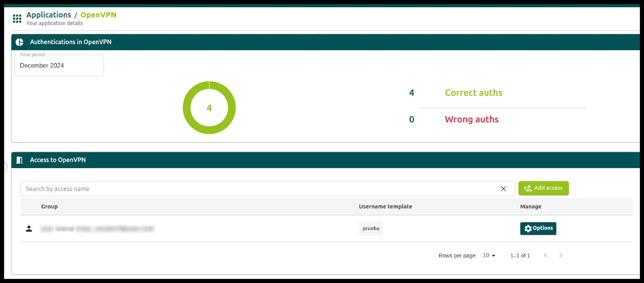This screenshot has height=283, width=644.
Task: Click the pie chart icon beside Authentications
Action: coord(19,42)
